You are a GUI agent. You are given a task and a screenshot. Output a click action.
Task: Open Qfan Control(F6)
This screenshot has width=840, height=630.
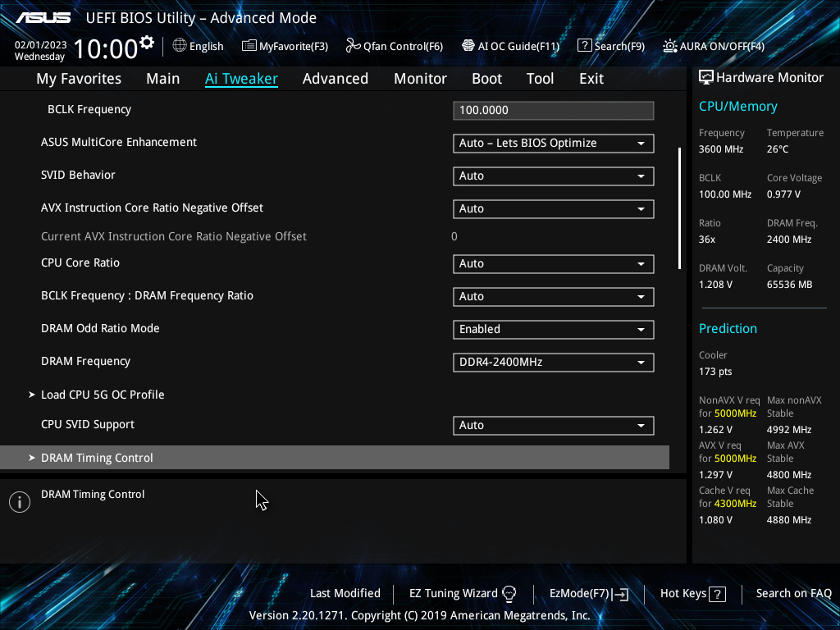[395, 46]
